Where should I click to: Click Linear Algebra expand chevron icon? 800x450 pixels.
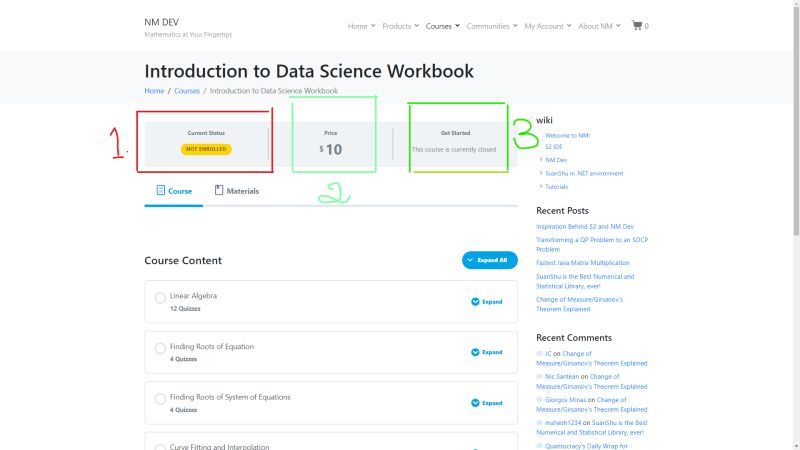point(475,302)
